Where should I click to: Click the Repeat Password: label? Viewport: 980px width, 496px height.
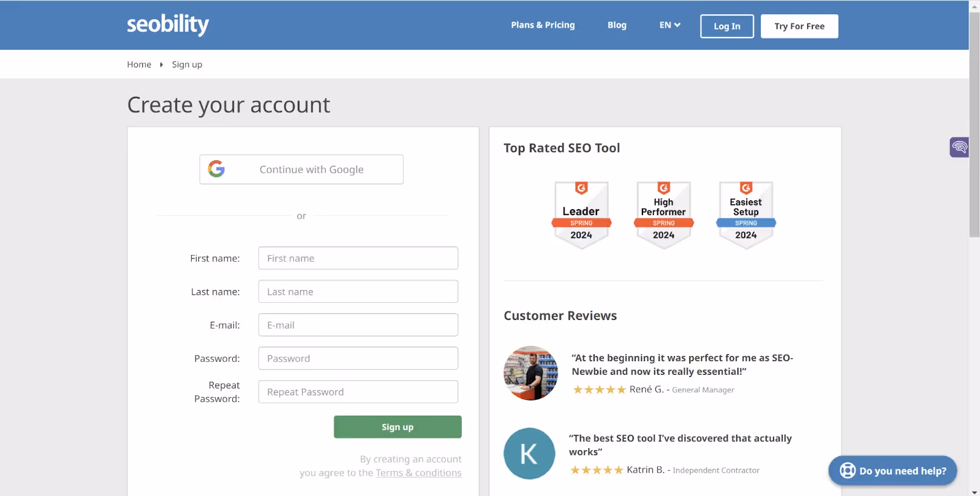click(x=217, y=392)
